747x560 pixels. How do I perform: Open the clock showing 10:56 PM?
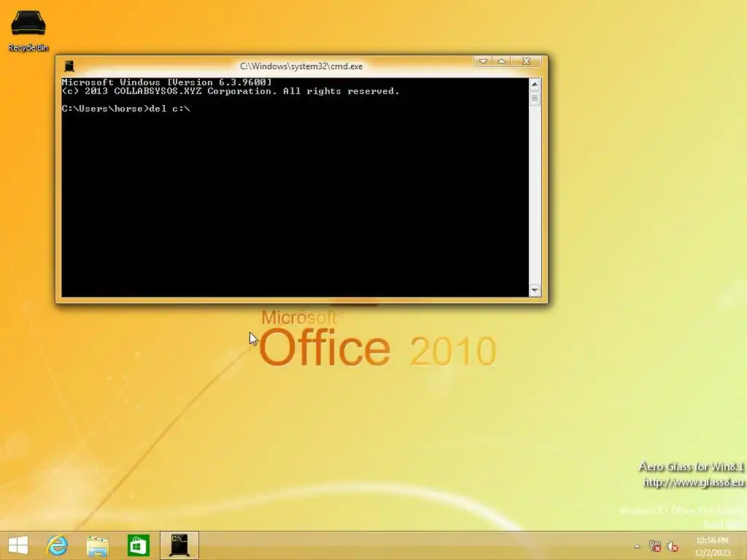point(712,546)
